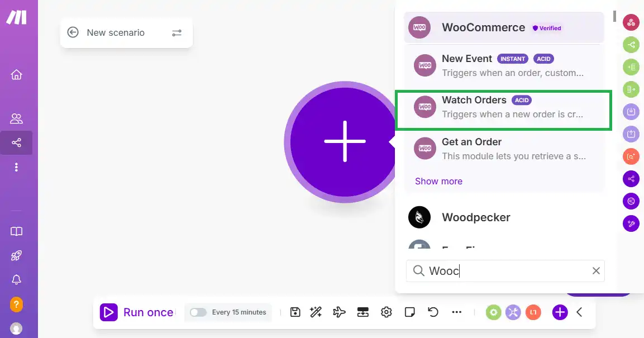
Task: Open the user profile avatar
Action: [16, 329]
